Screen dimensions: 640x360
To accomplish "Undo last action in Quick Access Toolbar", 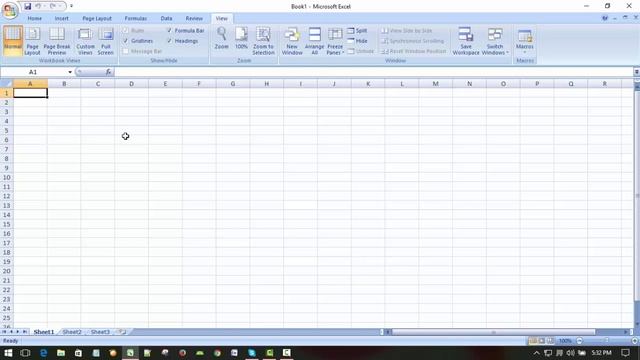I will point(38,6).
